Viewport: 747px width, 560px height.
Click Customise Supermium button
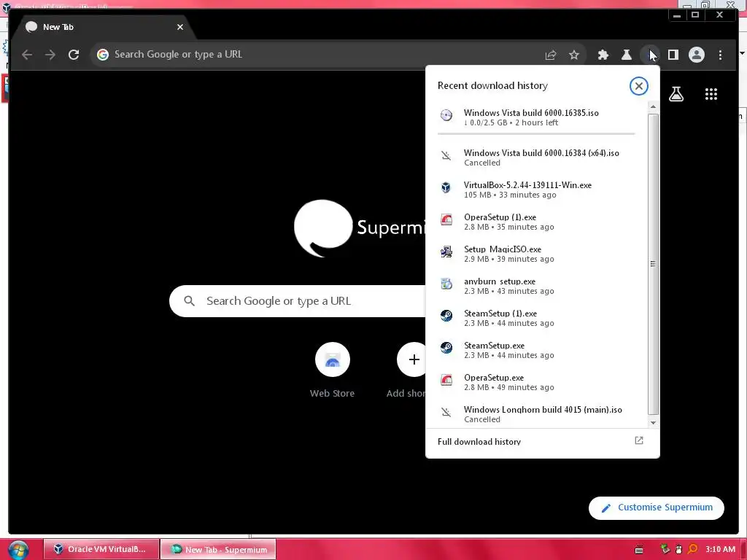(656, 507)
